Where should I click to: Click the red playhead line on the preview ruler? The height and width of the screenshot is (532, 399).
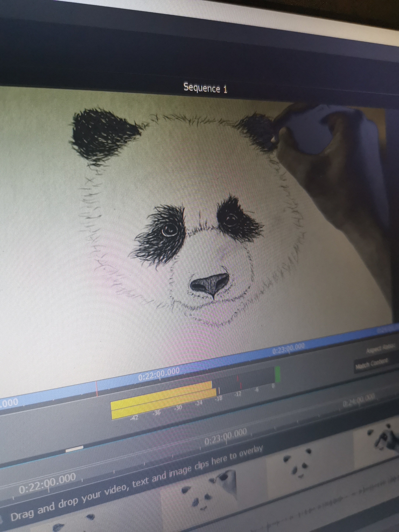coord(97,388)
